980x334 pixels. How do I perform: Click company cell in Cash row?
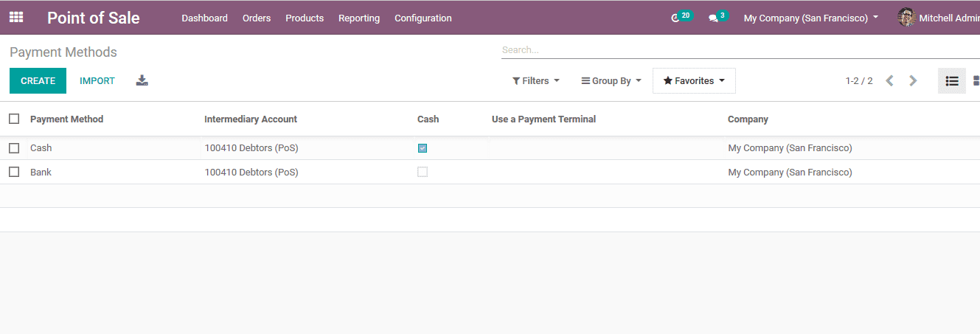coord(790,148)
